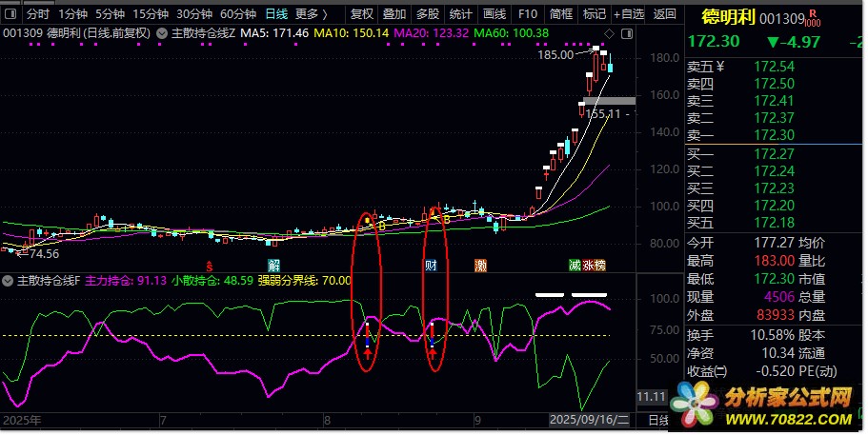Click the MA5: 171.46 label
This screenshot has height=435, width=868.
point(274,33)
